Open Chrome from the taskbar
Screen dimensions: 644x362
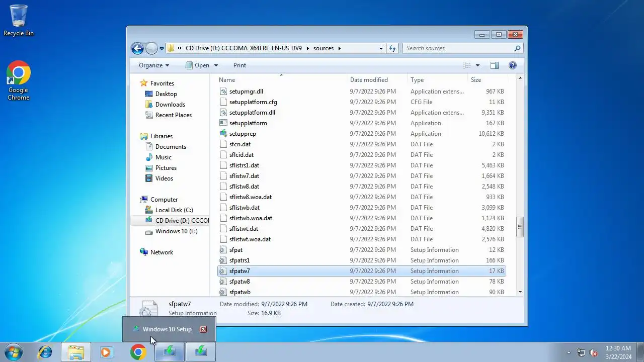coord(138,352)
